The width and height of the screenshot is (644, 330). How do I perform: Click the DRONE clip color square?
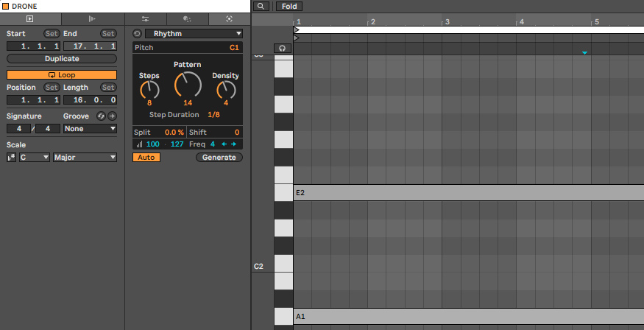(5, 6)
